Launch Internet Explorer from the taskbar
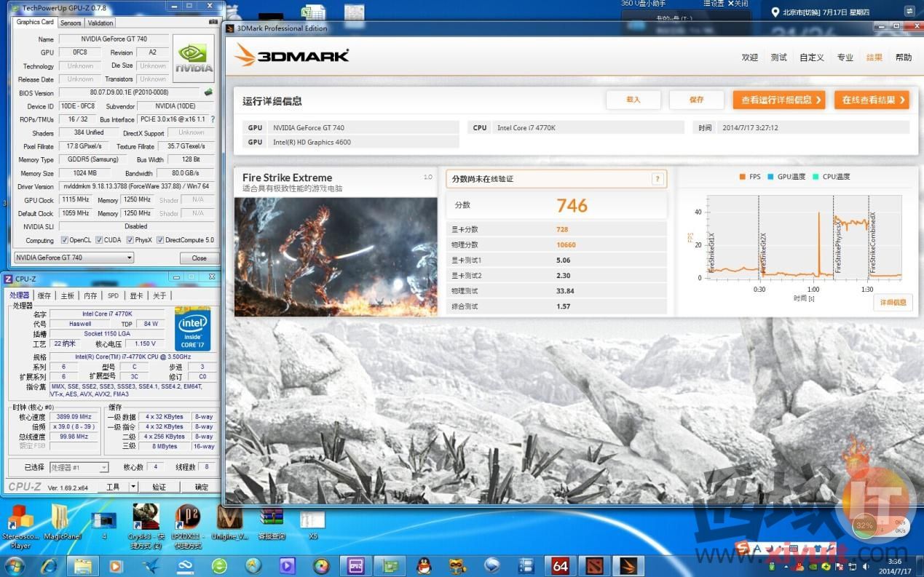Viewport: 924px width, 577px height. [x=50, y=565]
